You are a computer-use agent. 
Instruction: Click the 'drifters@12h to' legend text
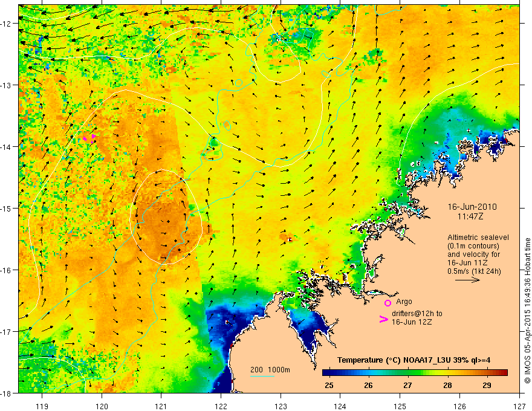[417, 314]
